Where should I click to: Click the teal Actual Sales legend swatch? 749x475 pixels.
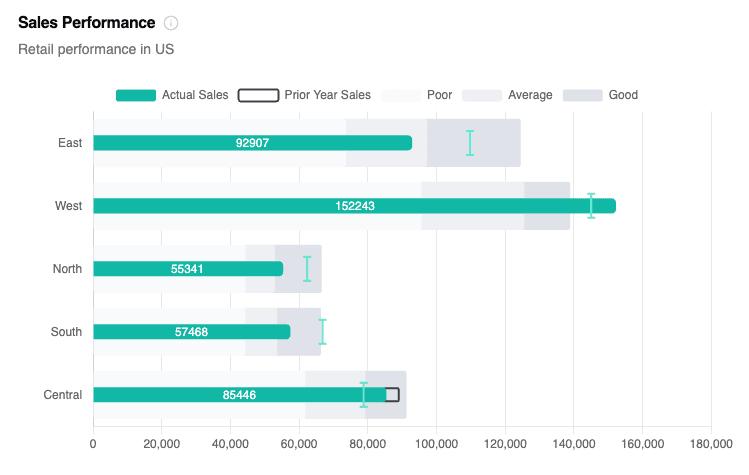(x=136, y=95)
